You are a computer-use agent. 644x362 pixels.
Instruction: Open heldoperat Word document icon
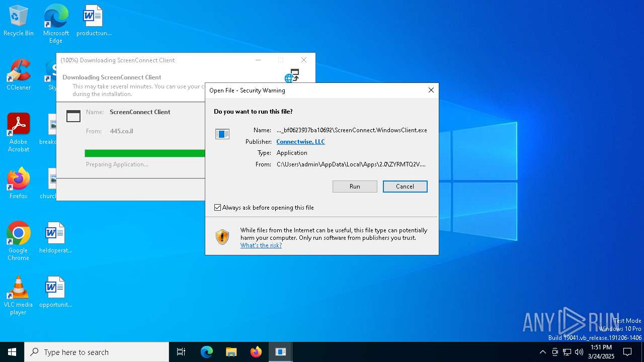55,238
